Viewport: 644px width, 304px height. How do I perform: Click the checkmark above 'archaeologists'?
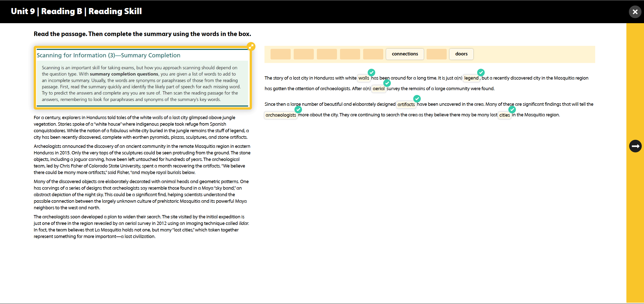click(x=298, y=109)
